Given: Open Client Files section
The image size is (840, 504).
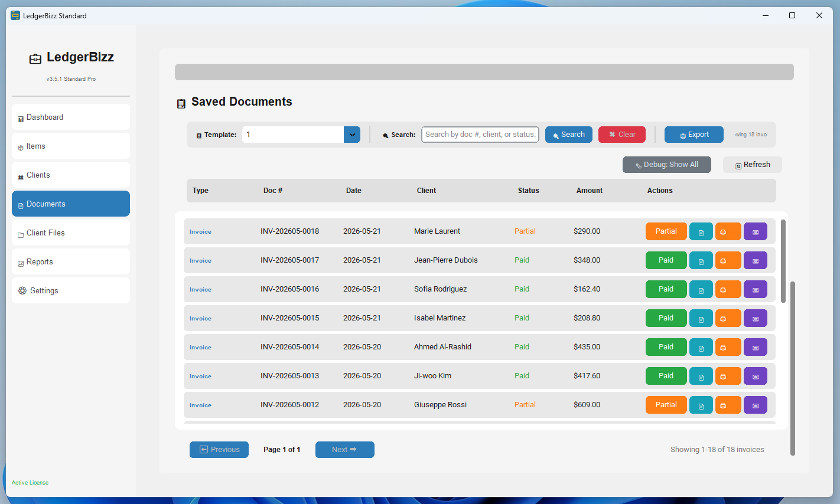Looking at the screenshot, I should [x=71, y=233].
